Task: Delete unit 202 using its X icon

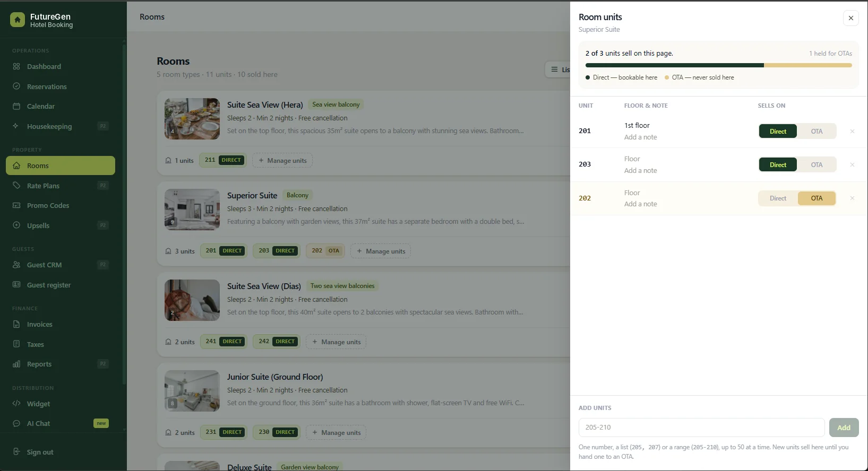Action: [852, 198]
